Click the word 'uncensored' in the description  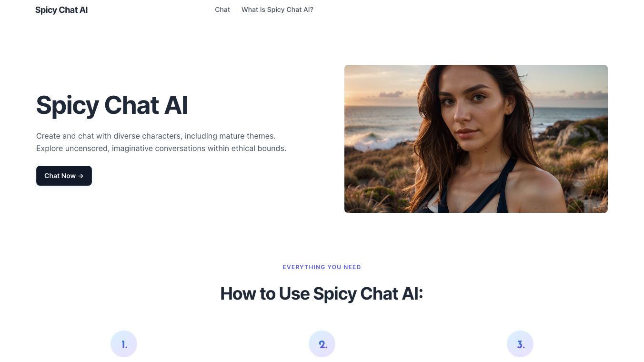[87, 149]
